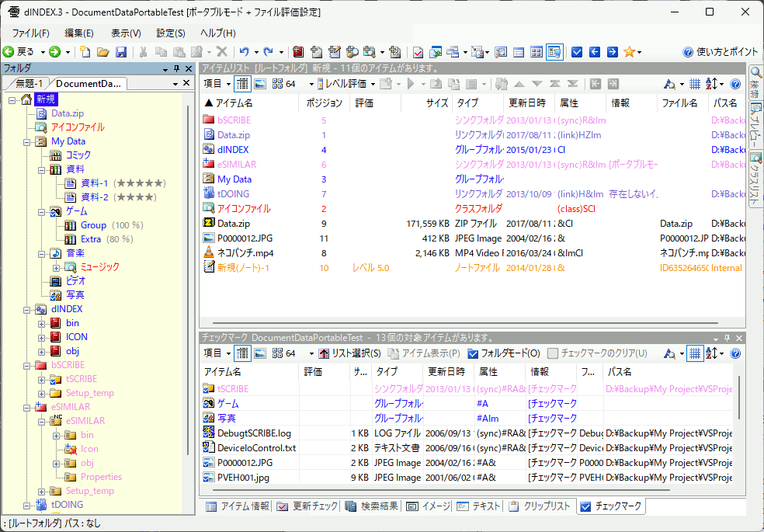Switch to the 無題-1 tab
764x532 pixels.
point(29,83)
